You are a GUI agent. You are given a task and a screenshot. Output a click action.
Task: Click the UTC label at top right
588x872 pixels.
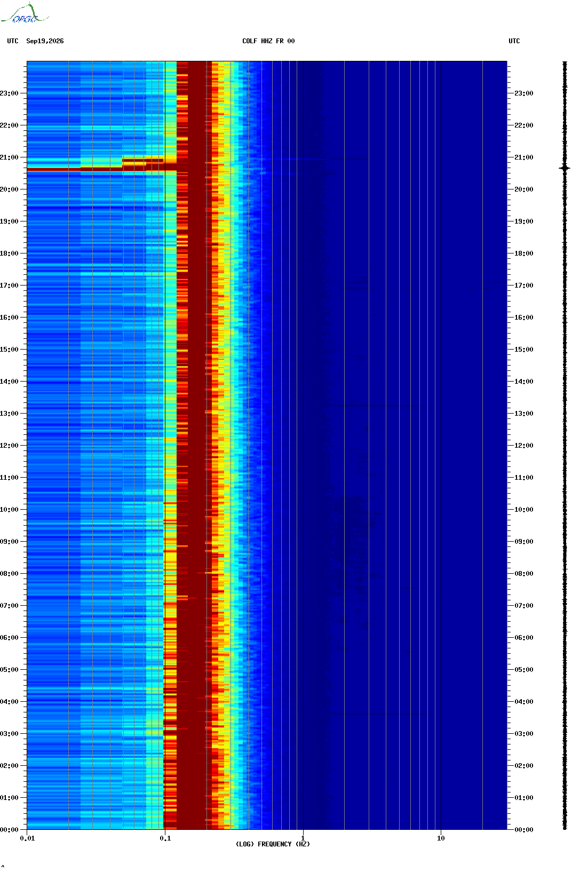coord(514,41)
